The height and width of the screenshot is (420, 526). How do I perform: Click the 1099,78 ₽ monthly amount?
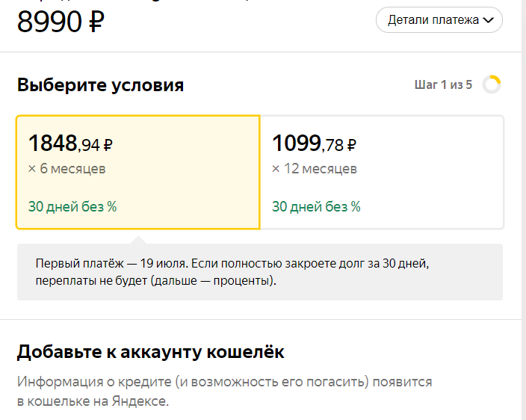tap(314, 143)
